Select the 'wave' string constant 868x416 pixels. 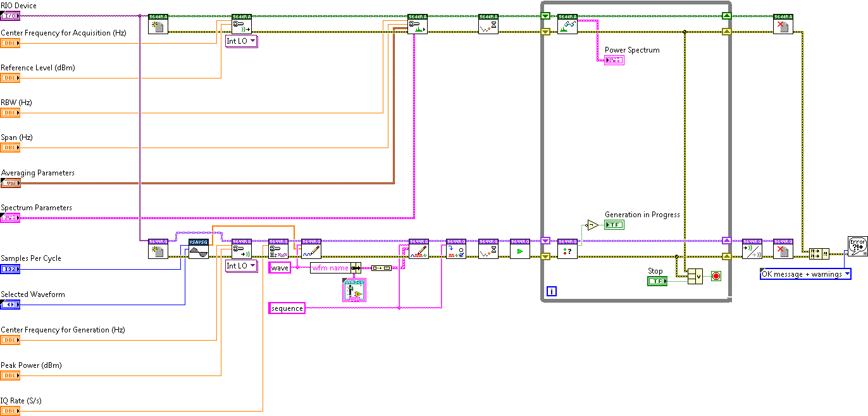pyautogui.click(x=280, y=268)
